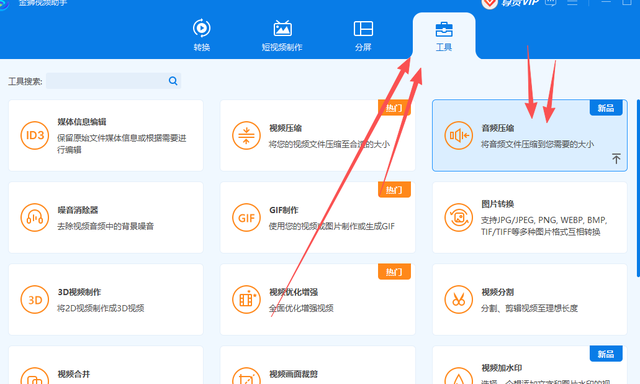Click the 视频压缩 compress icon

click(246, 135)
